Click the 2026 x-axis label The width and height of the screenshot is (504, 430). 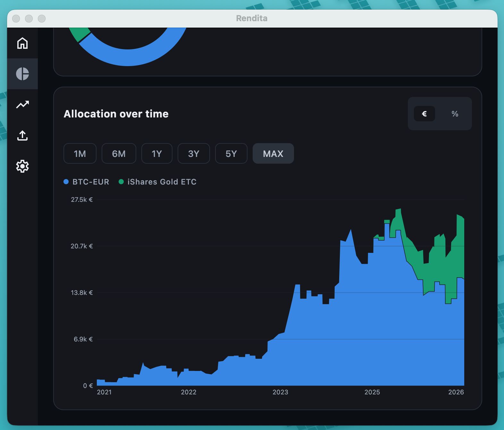click(456, 392)
